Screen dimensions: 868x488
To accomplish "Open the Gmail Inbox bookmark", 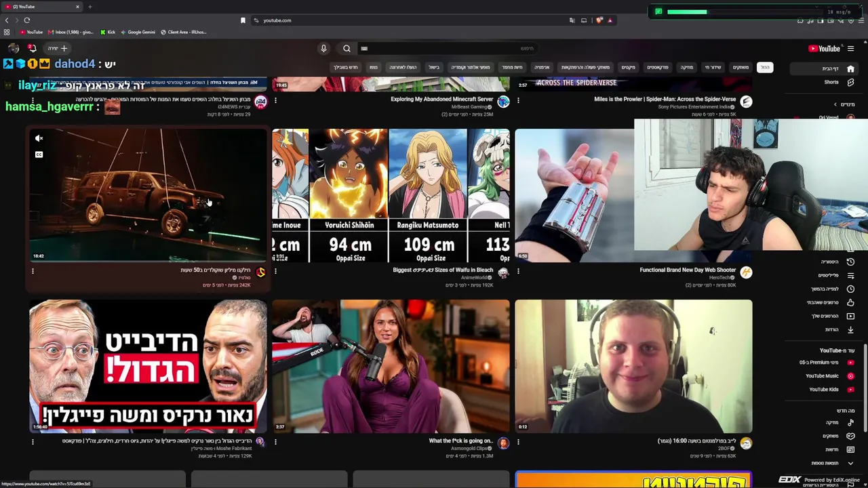I will (70, 32).
